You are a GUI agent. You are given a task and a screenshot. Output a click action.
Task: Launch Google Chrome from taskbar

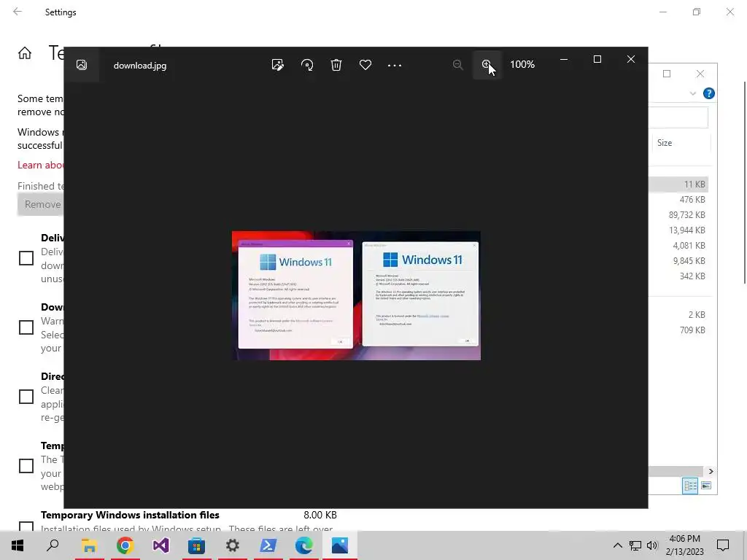[x=125, y=545]
